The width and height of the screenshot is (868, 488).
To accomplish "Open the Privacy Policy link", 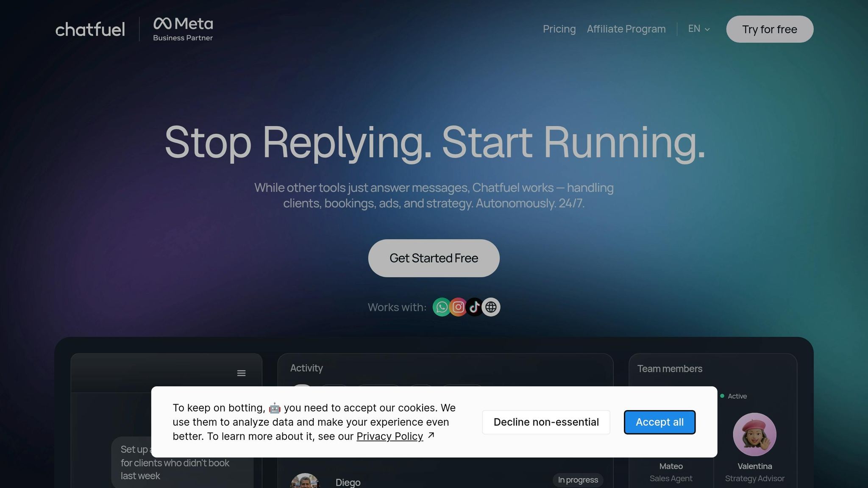I will [x=389, y=436].
